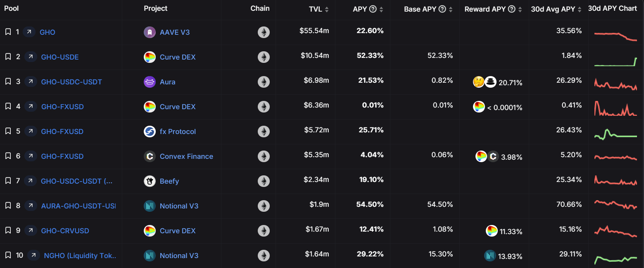Open the Notional V3 project link in row 10
The height and width of the screenshot is (268, 644).
tap(179, 256)
